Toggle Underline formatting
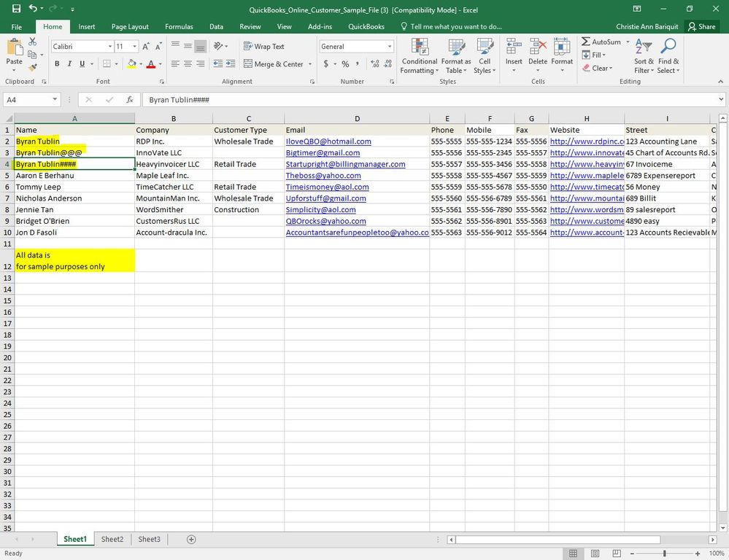Screen dimensions: 729x560 tap(82, 64)
